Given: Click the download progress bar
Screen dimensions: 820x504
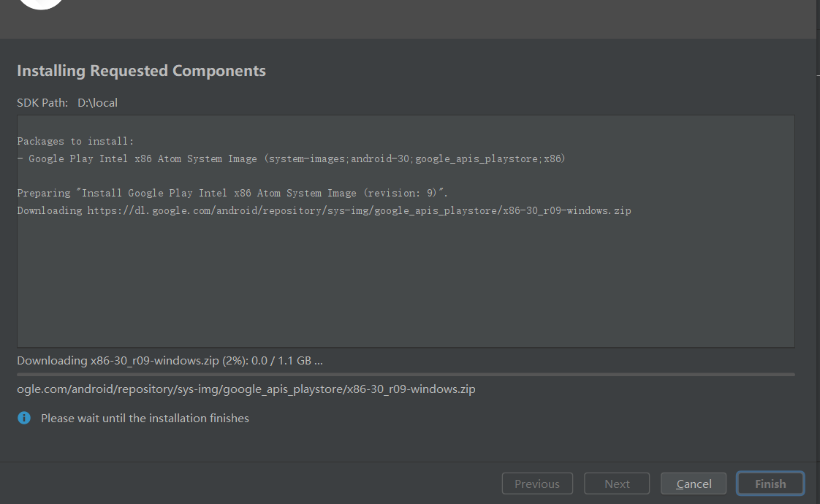Looking at the screenshot, I should tap(406, 375).
